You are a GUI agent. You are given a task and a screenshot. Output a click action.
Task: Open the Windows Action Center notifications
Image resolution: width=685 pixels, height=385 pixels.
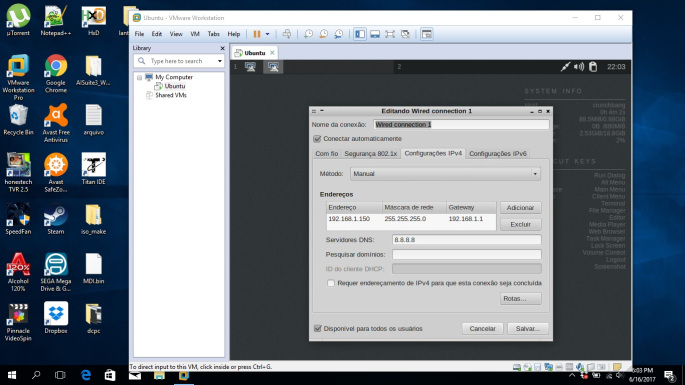click(x=670, y=375)
